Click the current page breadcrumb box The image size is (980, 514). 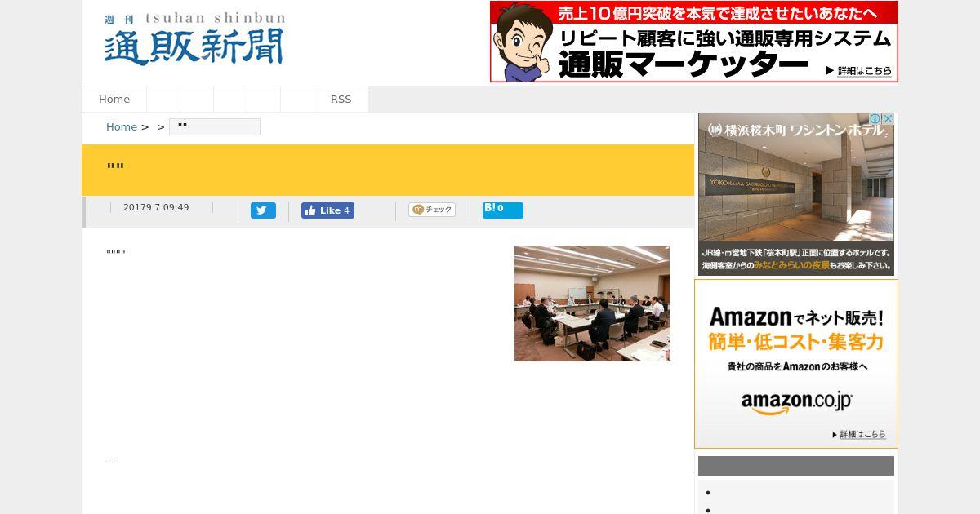click(x=215, y=126)
